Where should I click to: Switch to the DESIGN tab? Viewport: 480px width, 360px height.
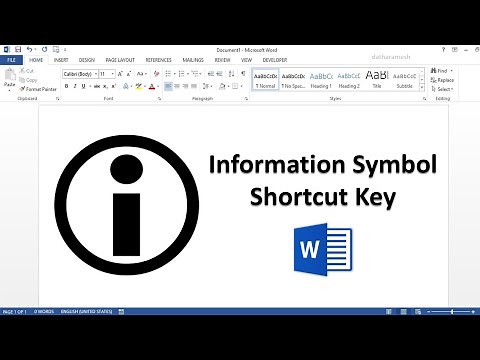click(87, 60)
